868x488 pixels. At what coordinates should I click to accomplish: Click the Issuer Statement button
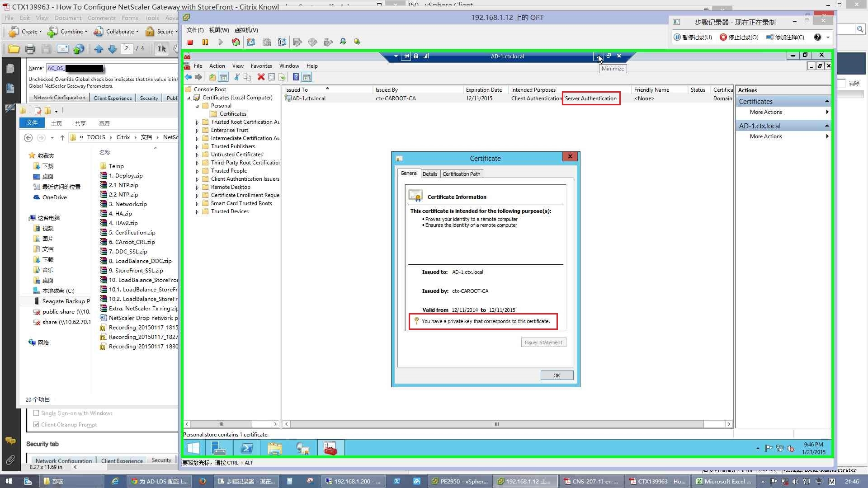click(x=543, y=343)
